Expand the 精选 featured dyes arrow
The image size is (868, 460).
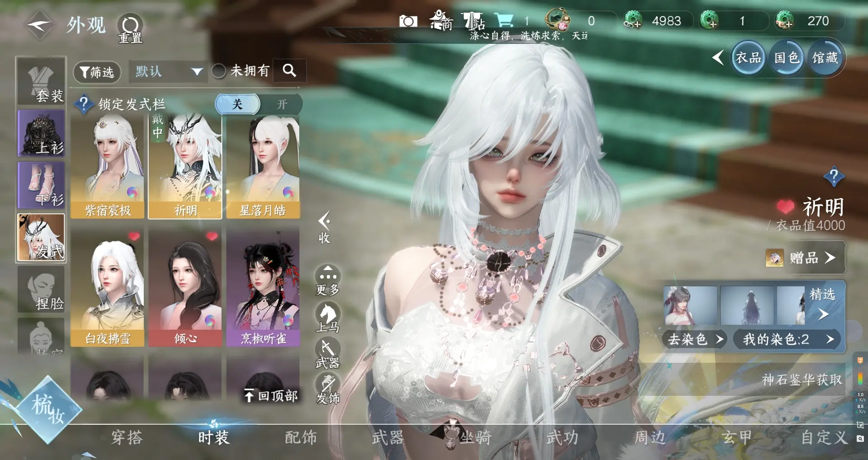coord(824,314)
